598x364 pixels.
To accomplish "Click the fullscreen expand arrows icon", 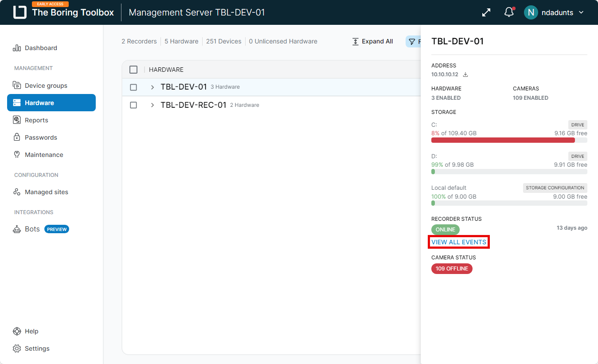I will 486,12.
